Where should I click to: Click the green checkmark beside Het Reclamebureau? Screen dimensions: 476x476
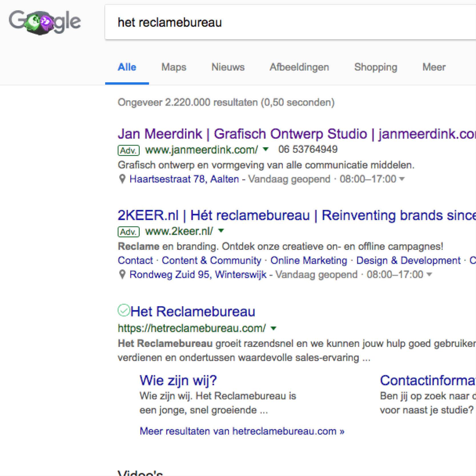tap(124, 310)
